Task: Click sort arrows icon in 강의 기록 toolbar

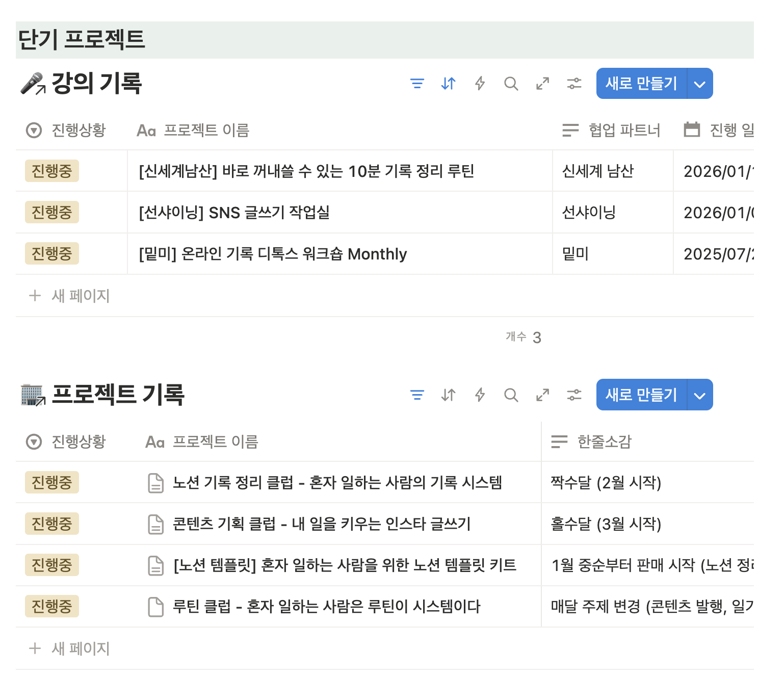Action: [x=448, y=84]
